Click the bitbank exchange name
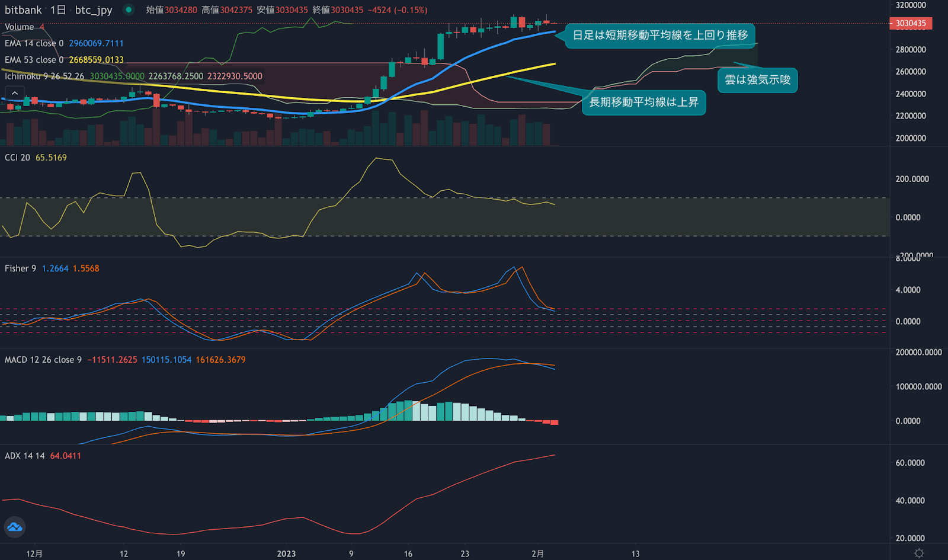Screen dimensions: 948x560 (x=23, y=9)
